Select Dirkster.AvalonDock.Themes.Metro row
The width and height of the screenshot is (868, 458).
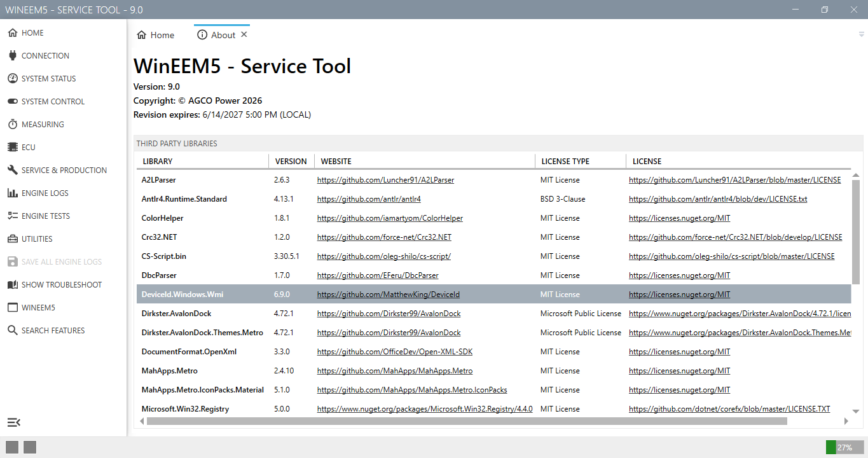(494, 333)
